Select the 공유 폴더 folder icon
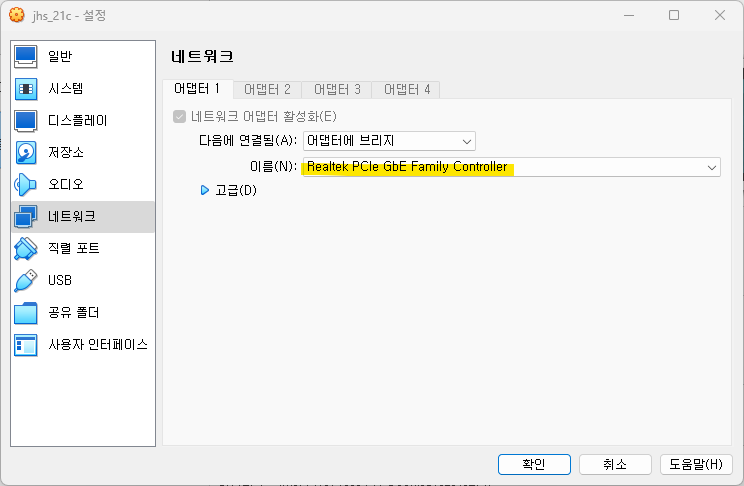This screenshot has height=486, width=744. click(x=26, y=312)
